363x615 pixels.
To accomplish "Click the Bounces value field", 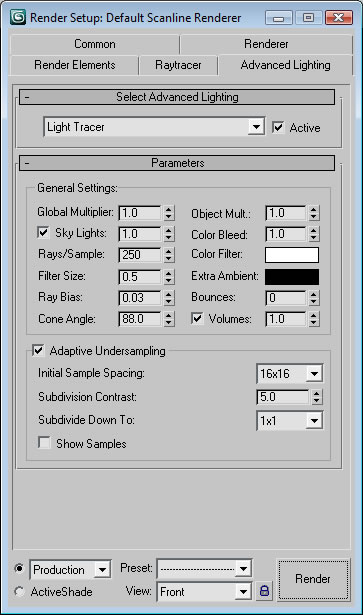I will [286, 298].
